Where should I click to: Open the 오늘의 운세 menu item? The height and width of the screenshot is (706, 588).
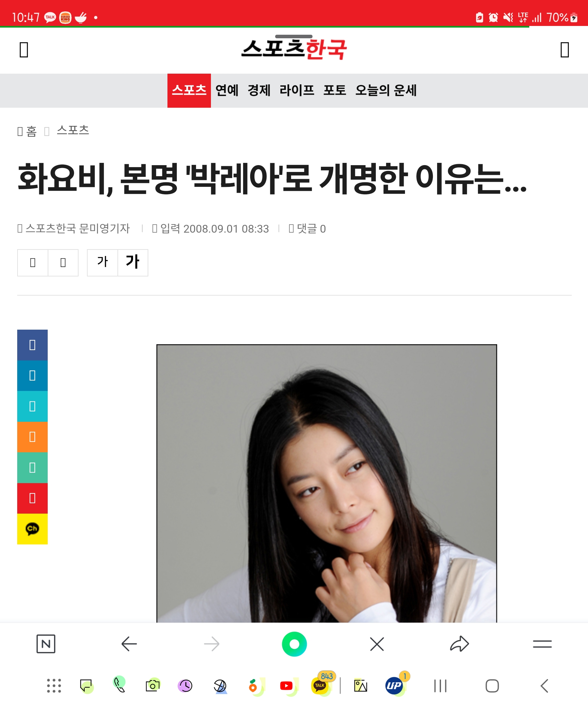(x=386, y=91)
